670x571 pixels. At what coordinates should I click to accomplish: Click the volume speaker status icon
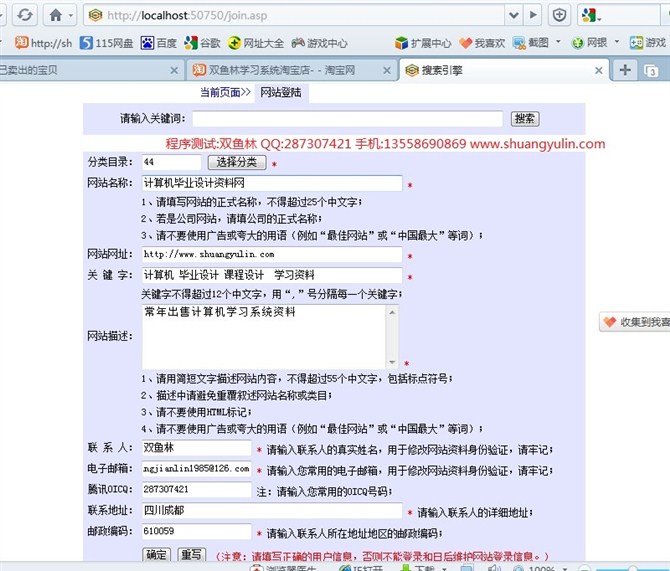tap(493, 568)
